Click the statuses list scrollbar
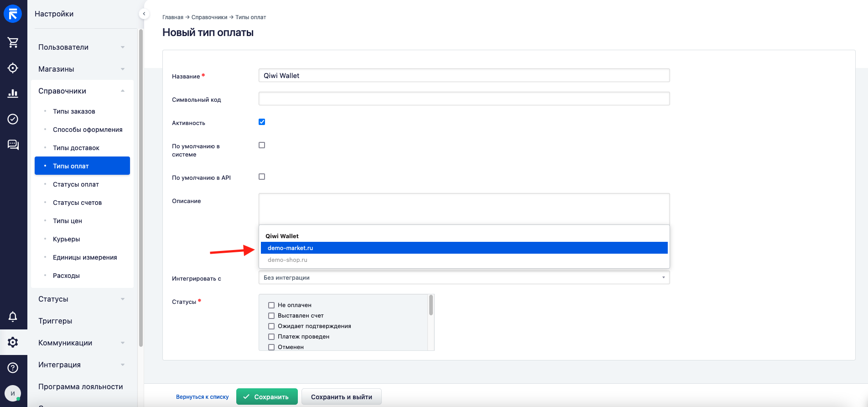This screenshot has width=868, height=407. [x=431, y=305]
